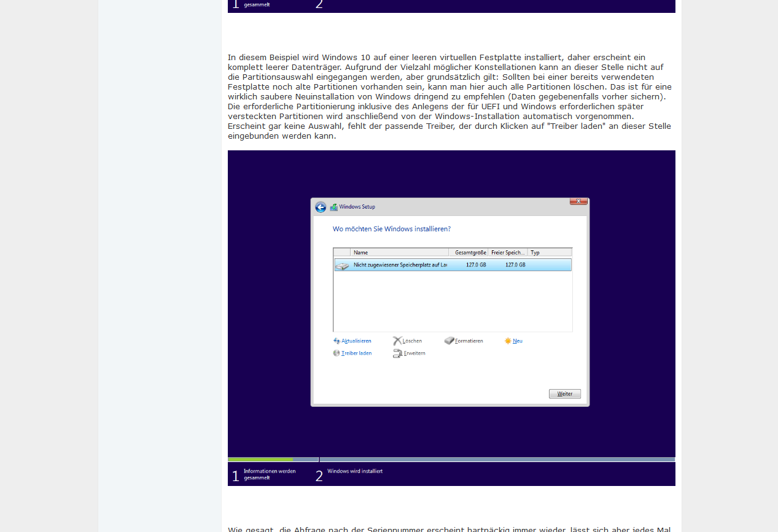Click heading 'Wo möchten Sie Windows installieren?'
Screen dimensions: 778x532
(x=392, y=229)
